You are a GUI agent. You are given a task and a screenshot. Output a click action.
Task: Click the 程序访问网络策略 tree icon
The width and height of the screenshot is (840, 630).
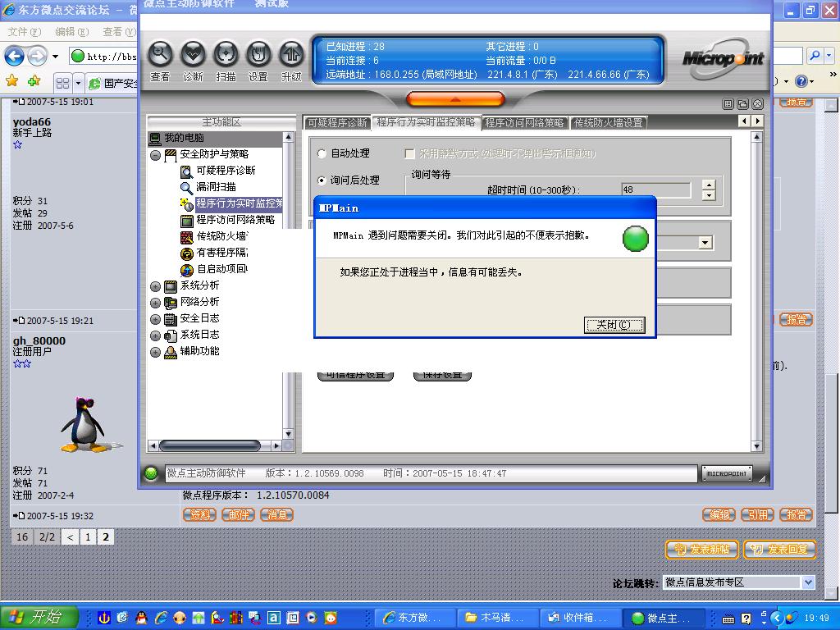tap(186, 221)
